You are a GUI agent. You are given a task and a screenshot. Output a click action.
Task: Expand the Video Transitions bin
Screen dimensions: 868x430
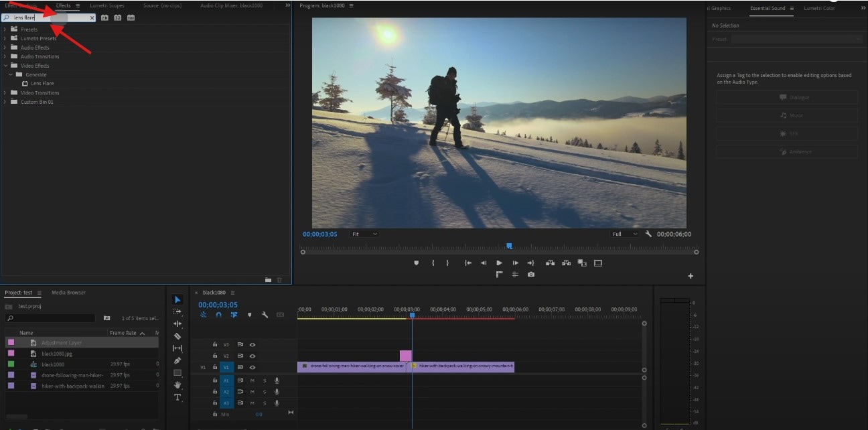[5, 92]
